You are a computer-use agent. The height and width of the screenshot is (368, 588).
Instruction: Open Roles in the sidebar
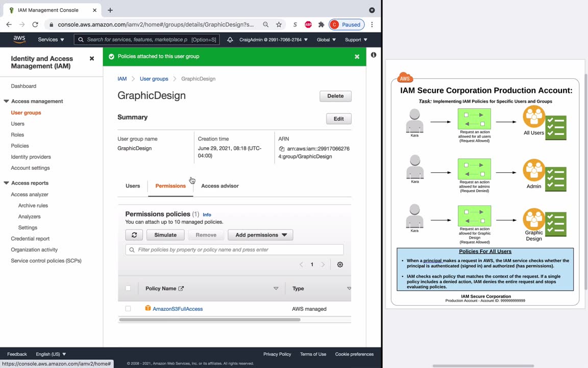coord(17,135)
